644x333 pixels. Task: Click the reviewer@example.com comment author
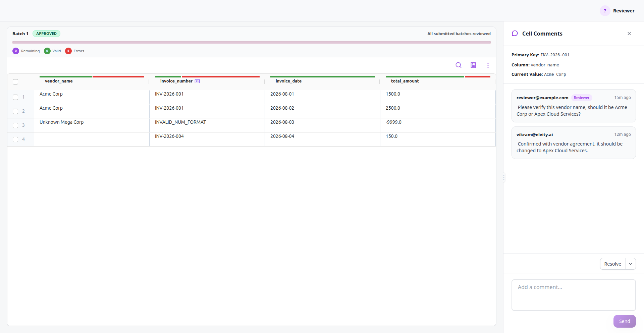542,98
